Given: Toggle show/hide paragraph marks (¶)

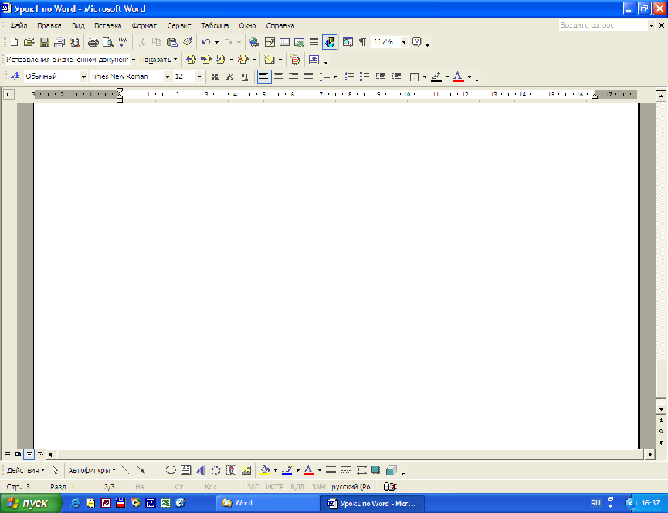Looking at the screenshot, I should coord(361,43).
